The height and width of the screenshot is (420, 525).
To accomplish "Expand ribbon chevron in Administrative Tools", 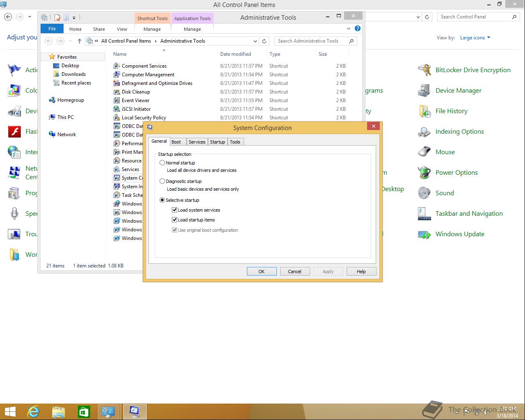I will pyautogui.click(x=349, y=29).
